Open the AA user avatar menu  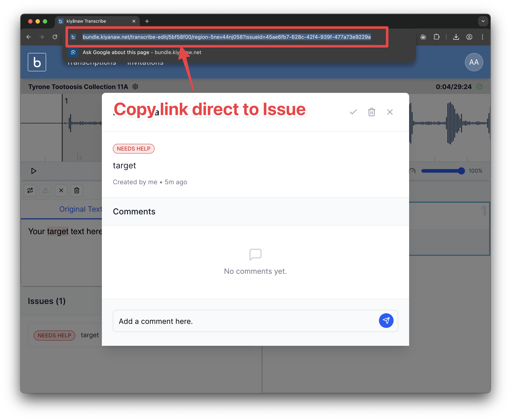coord(474,62)
